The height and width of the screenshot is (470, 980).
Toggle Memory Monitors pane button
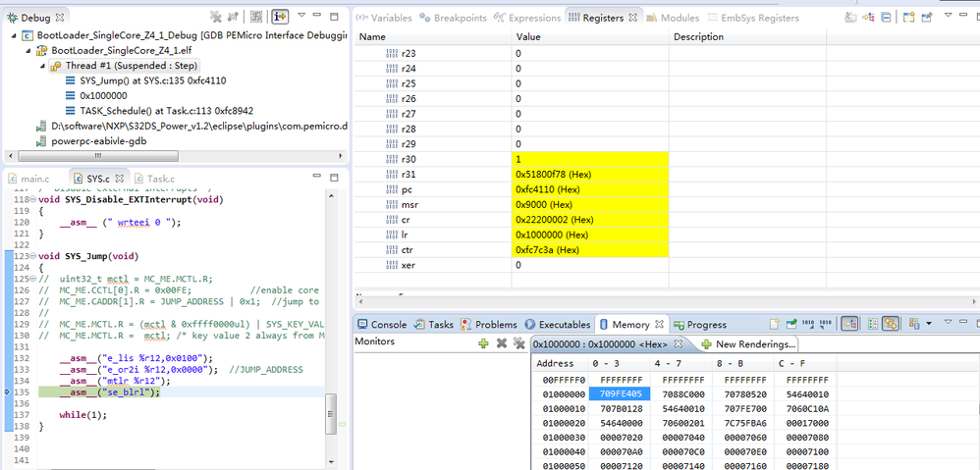coord(849,324)
